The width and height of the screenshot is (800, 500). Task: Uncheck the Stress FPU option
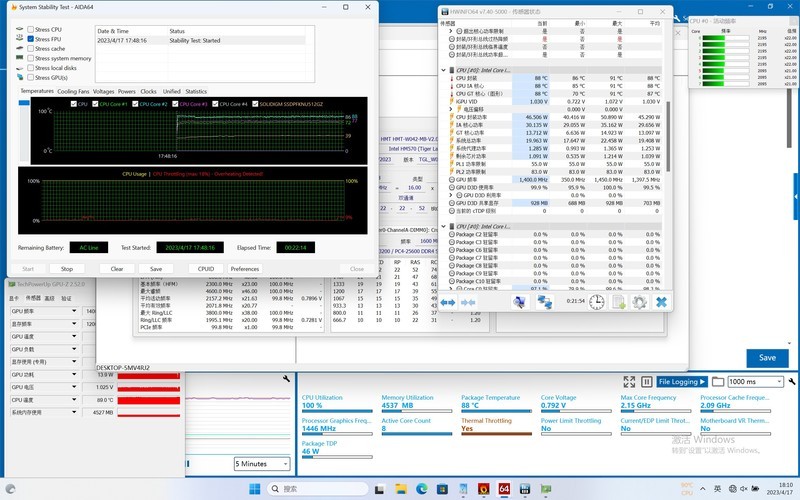(30, 39)
